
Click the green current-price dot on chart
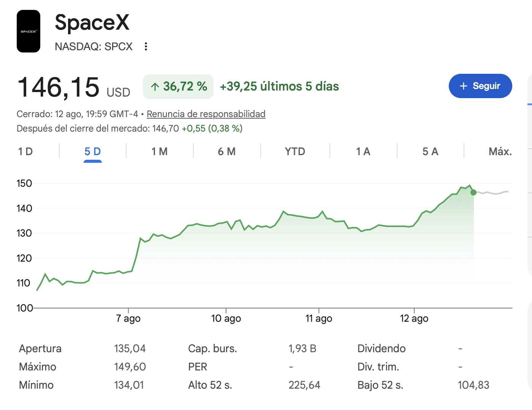[x=473, y=192]
